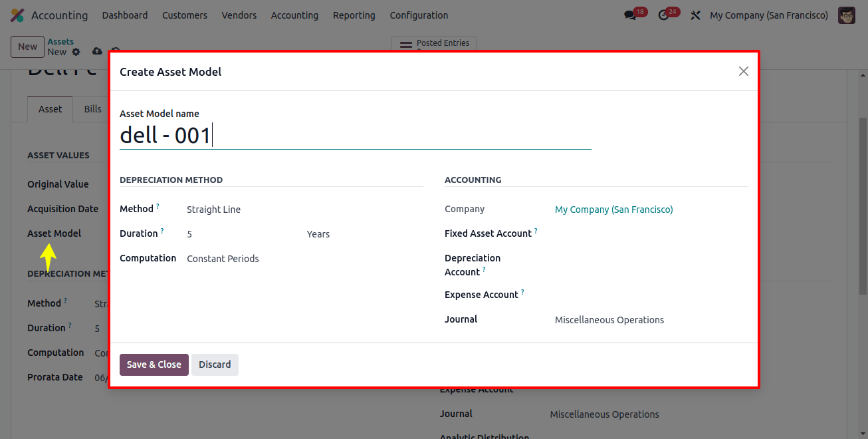The width and height of the screenshot is (868, 439).
Task: Click Miscellaneous Operations journal value behind dialog
Action: [604, 414]
